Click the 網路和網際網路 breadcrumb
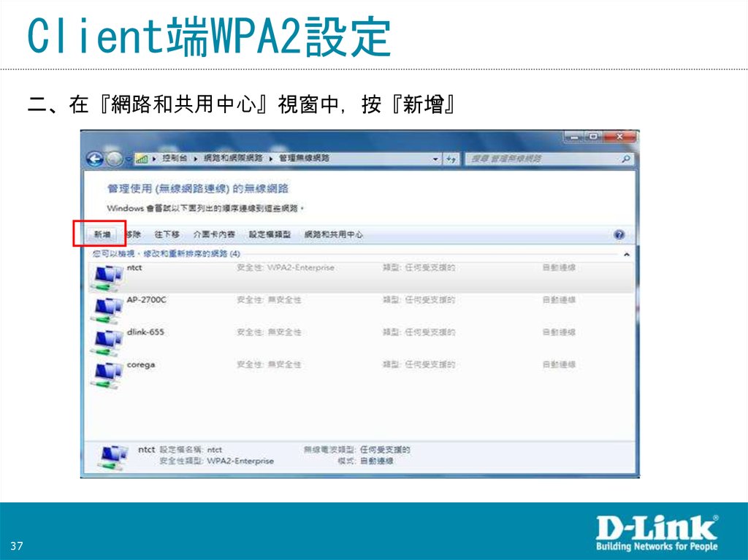The image size is (748, 560). [233, 158]
